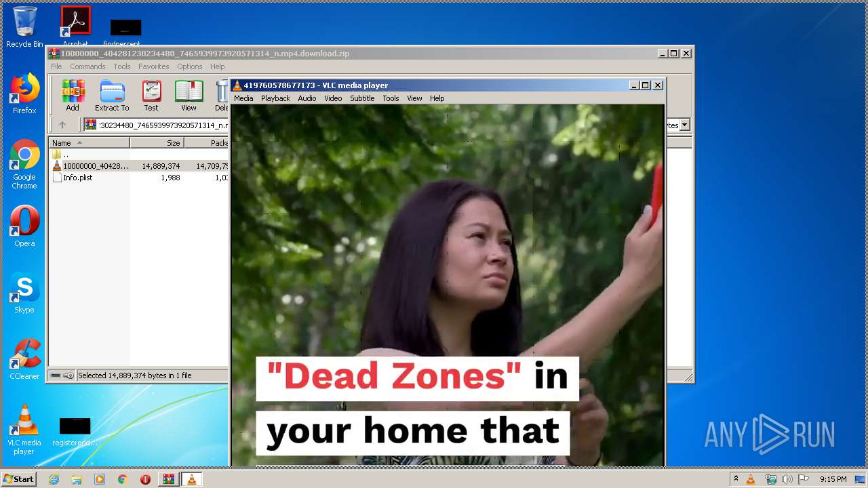868x488 pixels.
Task: Open VLC View menu
Action: click(x=414, y=98)
